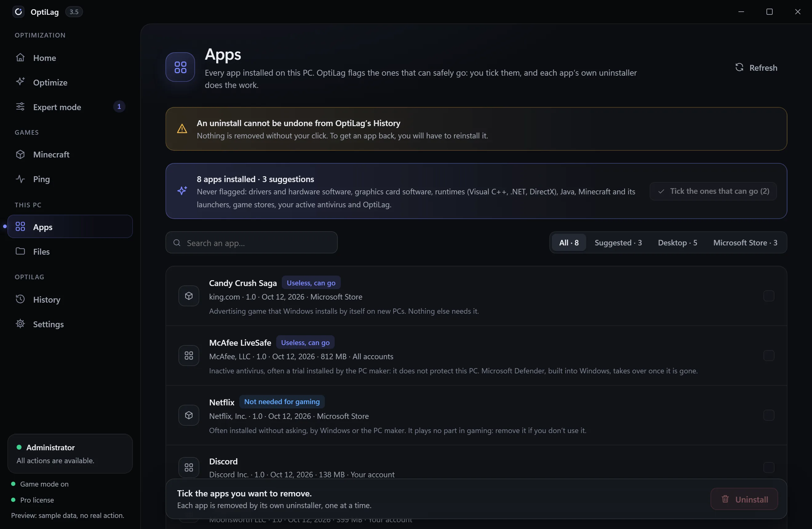
Task: Tick the Discord checkbox
Action: click(769, 467)
